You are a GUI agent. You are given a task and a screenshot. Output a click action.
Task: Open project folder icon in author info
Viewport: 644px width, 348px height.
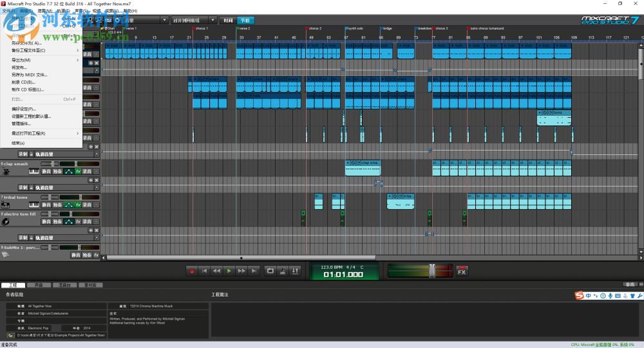pos(11,335)
